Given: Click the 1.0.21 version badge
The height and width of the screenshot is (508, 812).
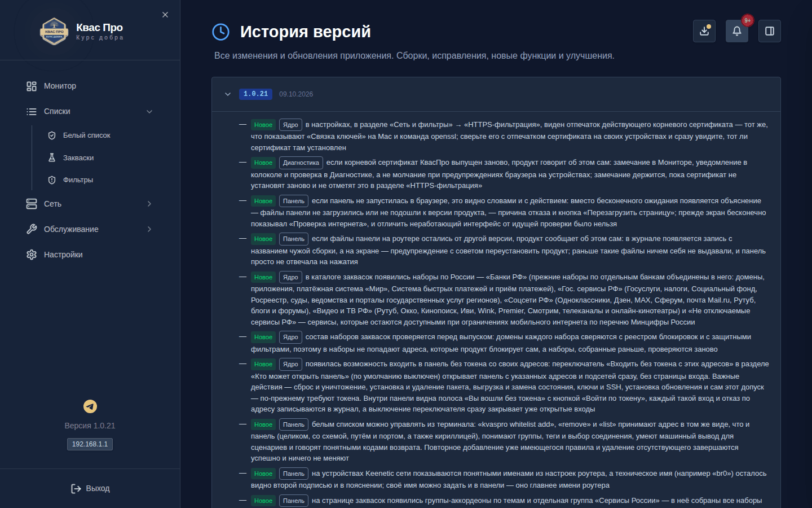Looking at the screenshot, I should click(x=256, y=94).
